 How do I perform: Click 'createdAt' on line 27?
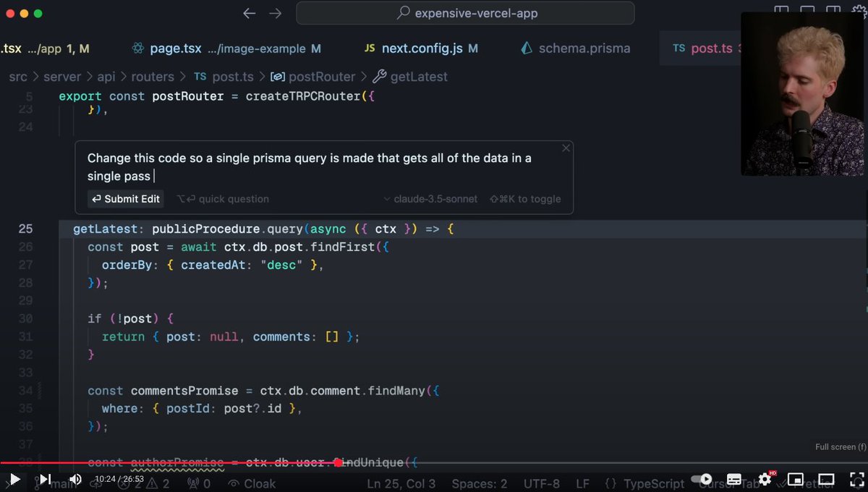[x=212, y=265]
